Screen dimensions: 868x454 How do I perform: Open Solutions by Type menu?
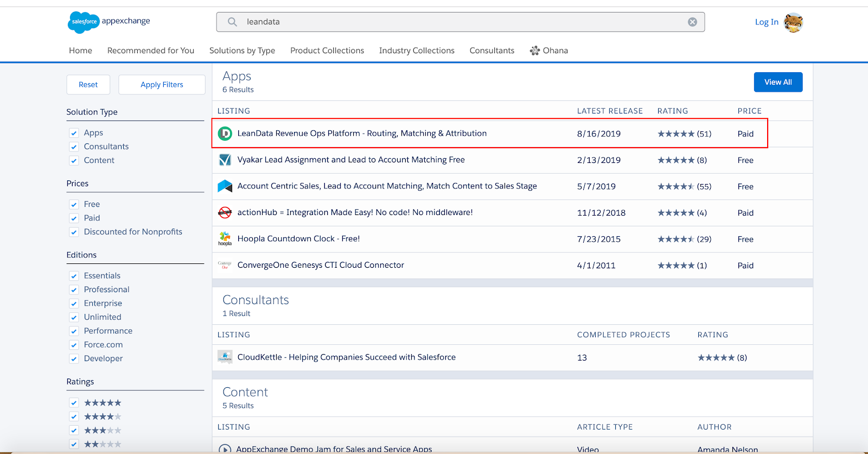coord(242,51)
